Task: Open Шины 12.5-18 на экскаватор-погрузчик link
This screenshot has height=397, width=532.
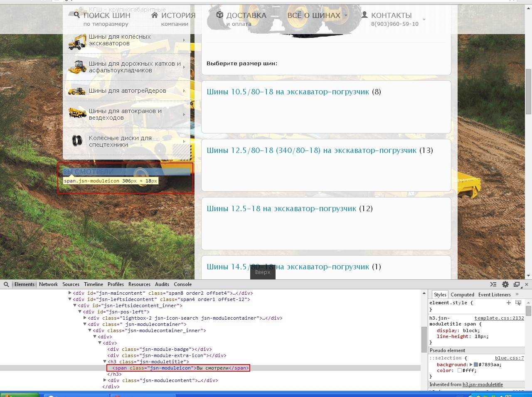Action: 281,209
